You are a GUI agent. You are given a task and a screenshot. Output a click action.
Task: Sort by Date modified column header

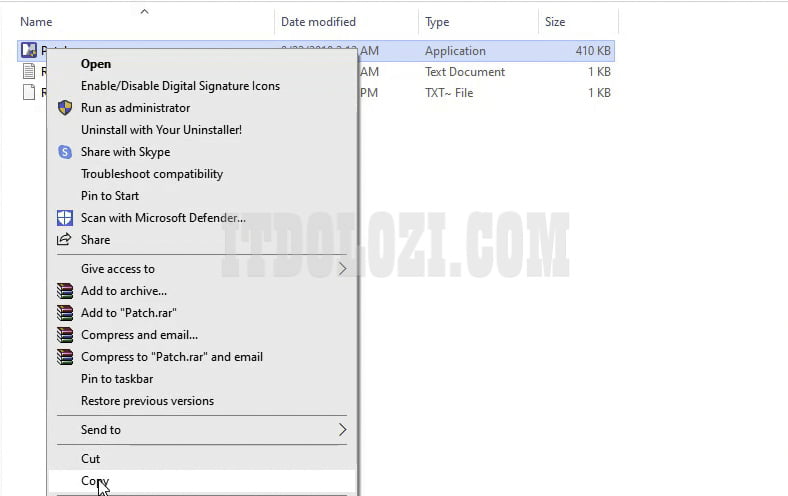318,22
